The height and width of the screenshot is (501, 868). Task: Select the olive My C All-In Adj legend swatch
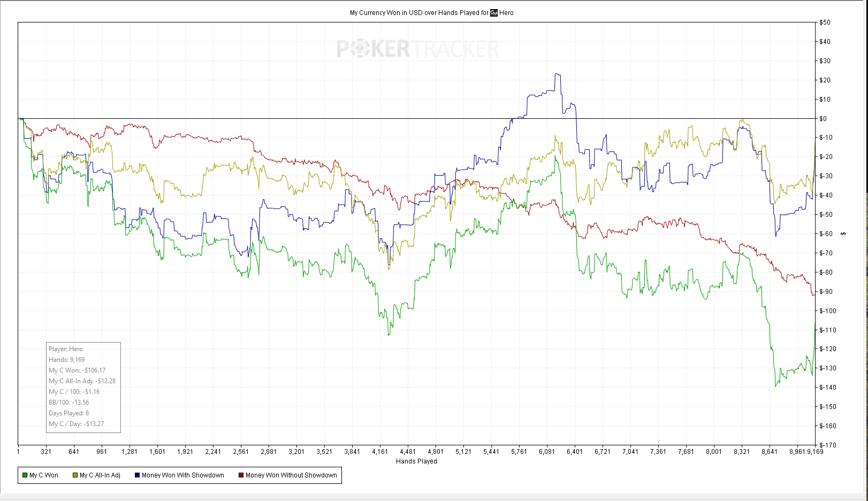[75, 475]
